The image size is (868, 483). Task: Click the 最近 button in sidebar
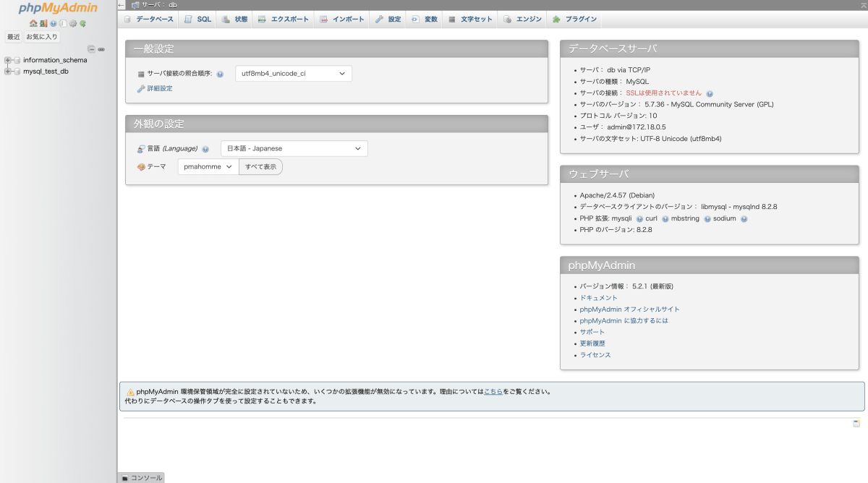pyautogui.click(x=14, y=37)
